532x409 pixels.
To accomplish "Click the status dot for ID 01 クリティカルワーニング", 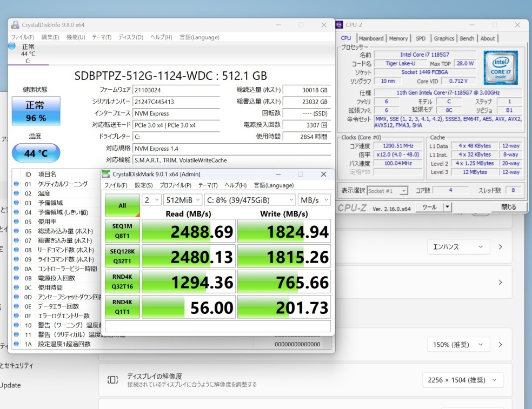I will click(x=16, y=184).
